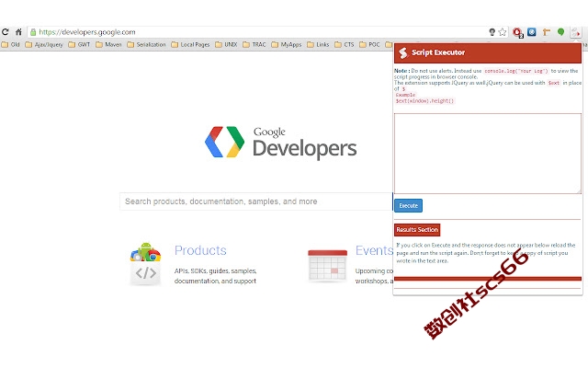Click the console.log code snippet in note

click(x=516, y=71)
